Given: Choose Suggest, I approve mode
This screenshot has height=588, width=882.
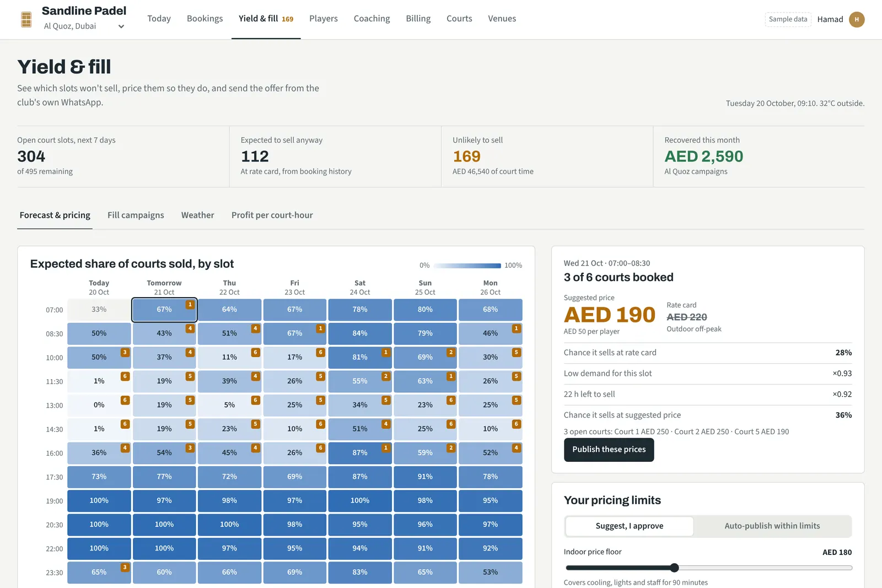Looking at the screenshot, I should tap(630, 526).
